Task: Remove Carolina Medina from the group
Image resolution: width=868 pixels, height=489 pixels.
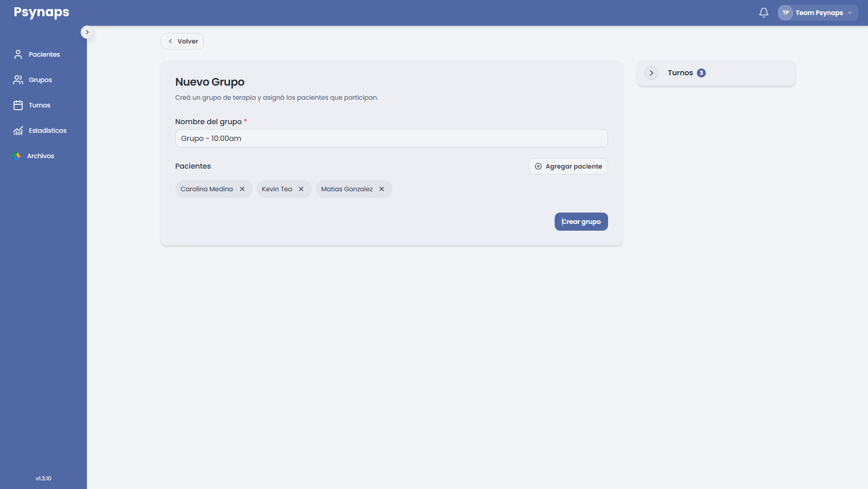Action: point(242,189)
